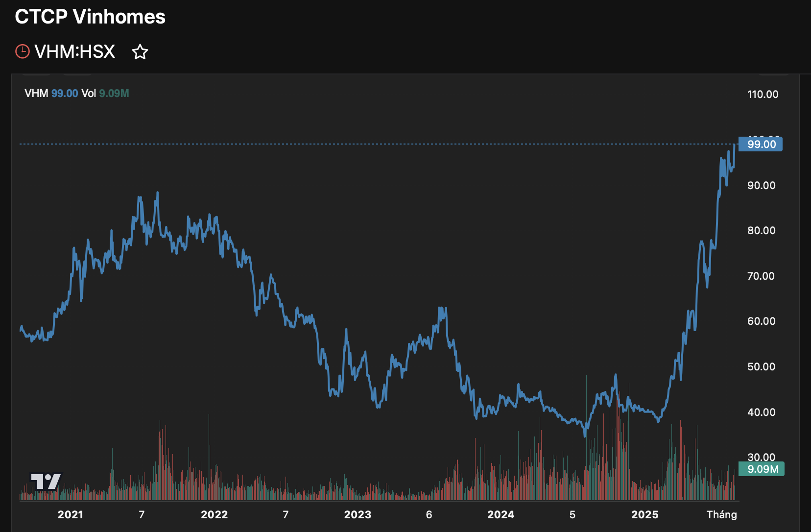Open the TradingView logo on the chart
The image size is (811, 532).
tap(46, 481)
